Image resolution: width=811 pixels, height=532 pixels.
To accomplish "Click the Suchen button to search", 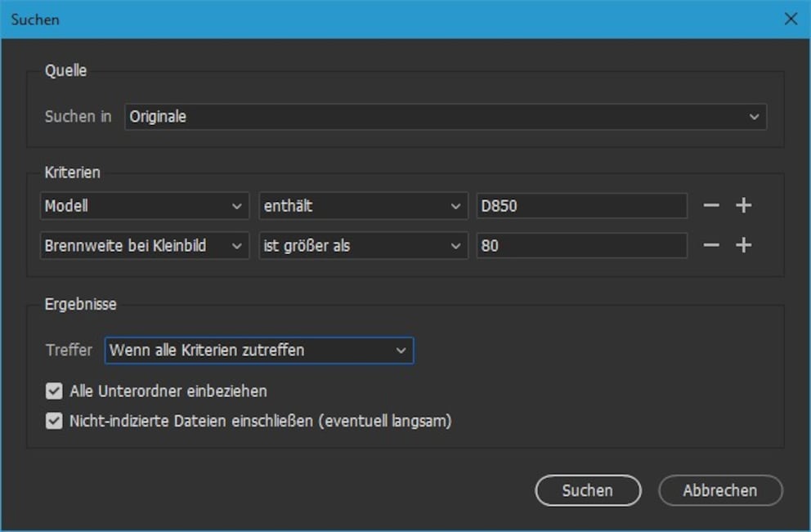I will click(588, 490).
